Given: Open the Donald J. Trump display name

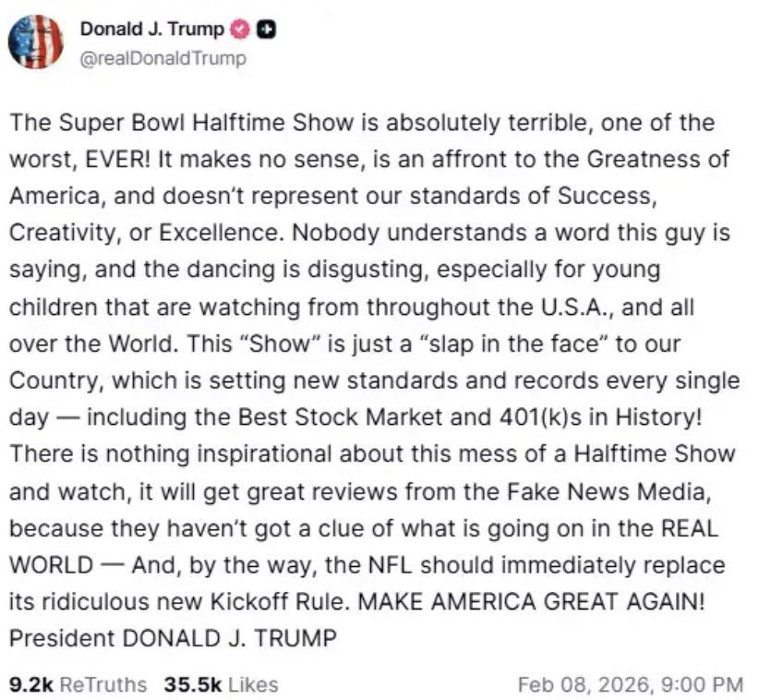Looking at the screenshot, I should [151, 30].
